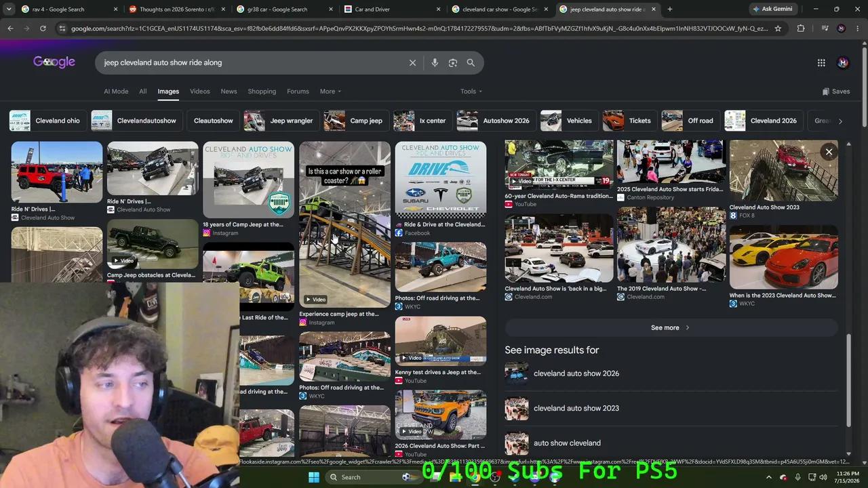Filter by the Tickets chip
This screenshot has height=488, width=868.
click(x=629, y=121)
